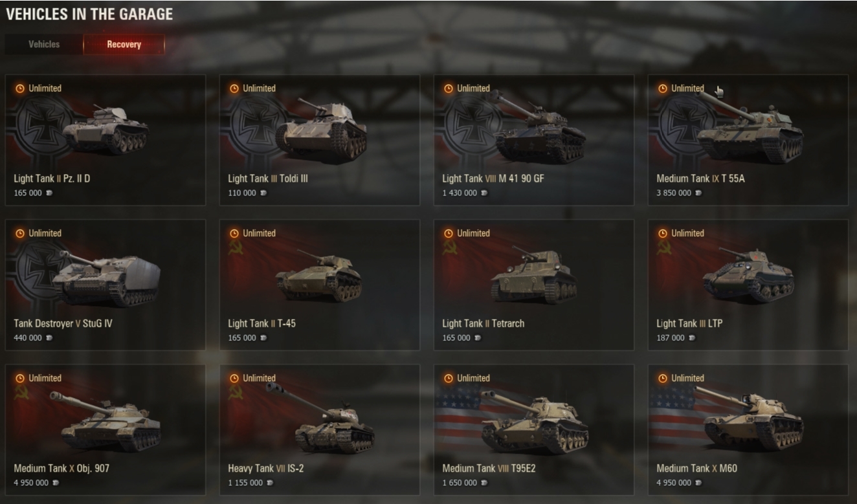Click the clock icon on Tetrarch card
This screenshot has width=857, height=504.
449,234
